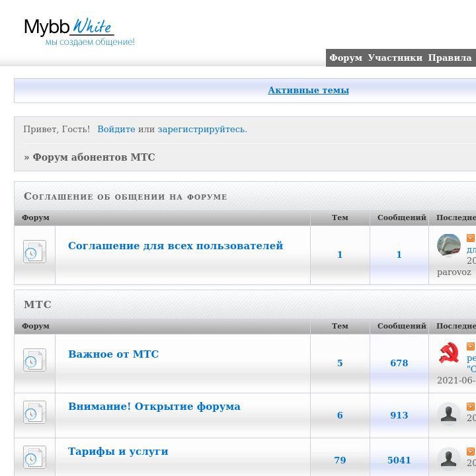Open the Форум абонентов МТС breadcrumb
This screenshot has width=476, height=476.
tap(94, 157)
